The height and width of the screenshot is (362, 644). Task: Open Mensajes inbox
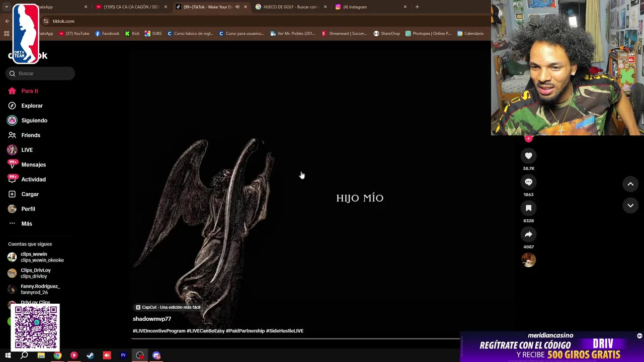[33, 164]
